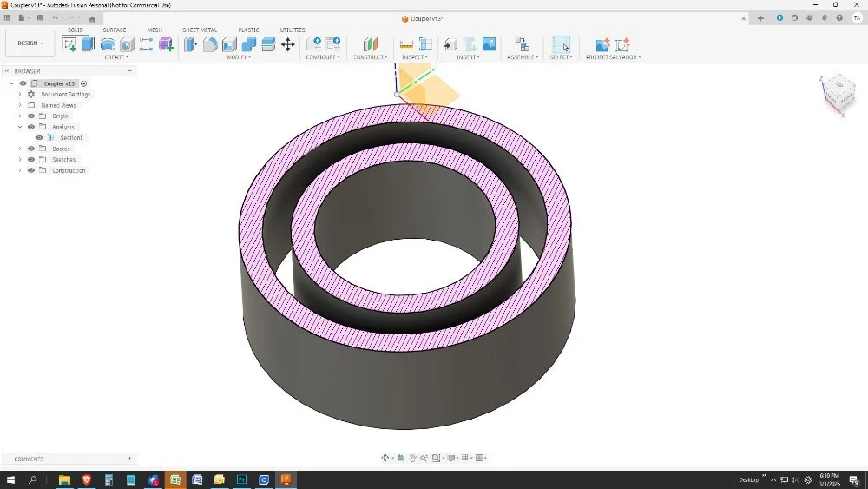
Task: Hide Section1 using its eye icon
Action: pos(39,138)
